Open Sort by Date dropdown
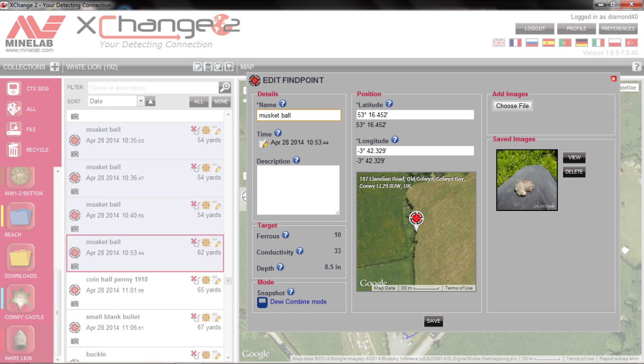This screenshot has height=364, width=644. coord(116,101)
